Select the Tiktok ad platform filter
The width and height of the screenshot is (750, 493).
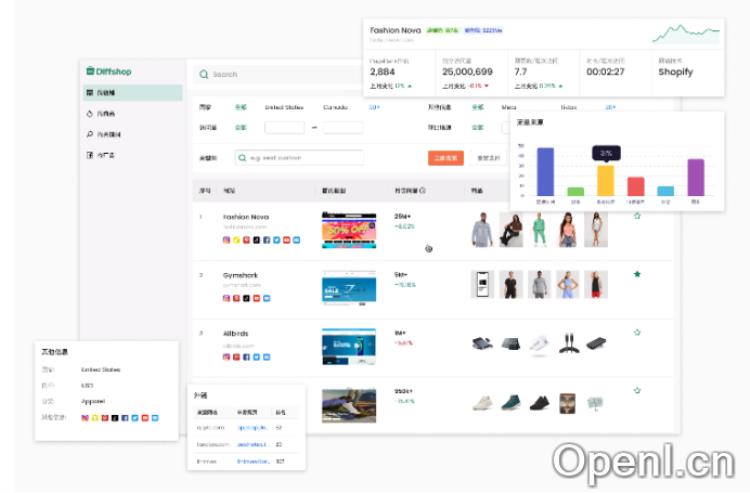tap(568, 107)
